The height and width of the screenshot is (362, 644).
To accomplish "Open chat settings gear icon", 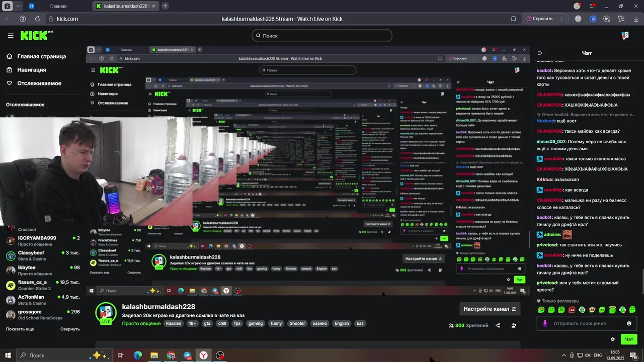I will (612, 339).
